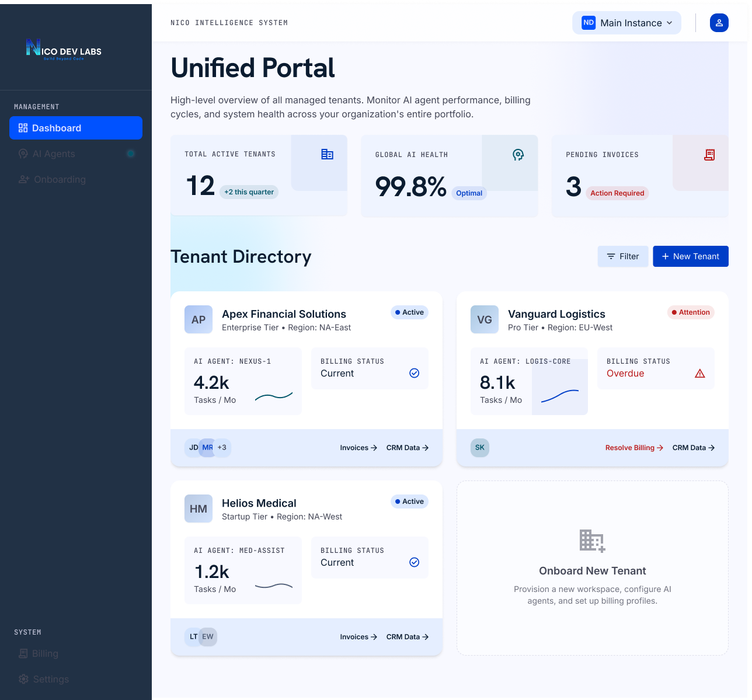Click the Tenant Directory heading
The width and height of the screenshot is (752, 700).
point(241,256)
